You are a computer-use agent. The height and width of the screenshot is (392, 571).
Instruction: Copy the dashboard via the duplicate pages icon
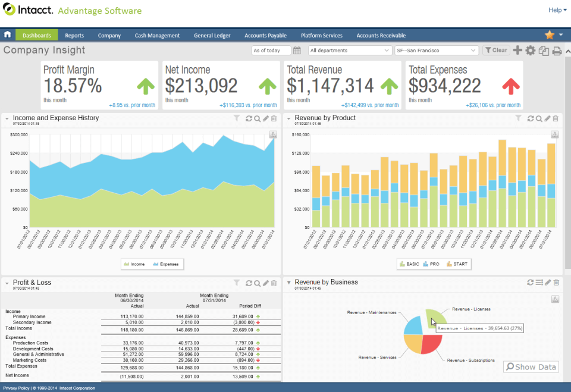[x=544, y=51]
